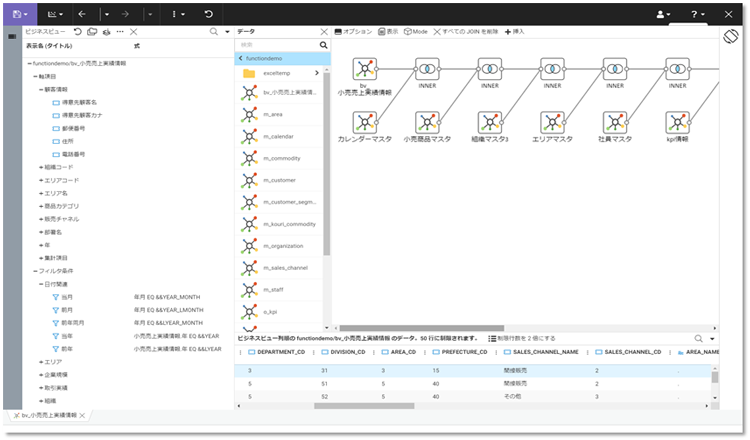Open the user account menu
750x440 pixels.
[x=663, y=14]
